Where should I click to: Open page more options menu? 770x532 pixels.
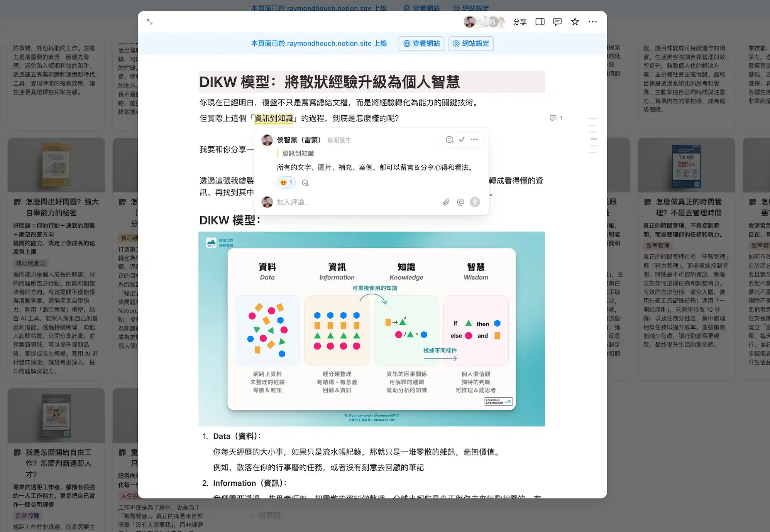pos(592,22)
